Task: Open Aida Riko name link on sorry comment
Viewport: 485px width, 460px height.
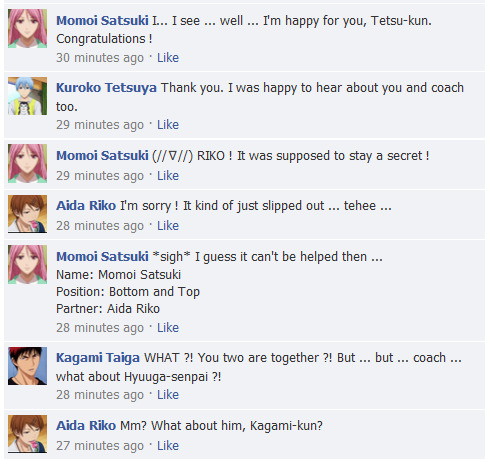Action: tap(86, 206)
